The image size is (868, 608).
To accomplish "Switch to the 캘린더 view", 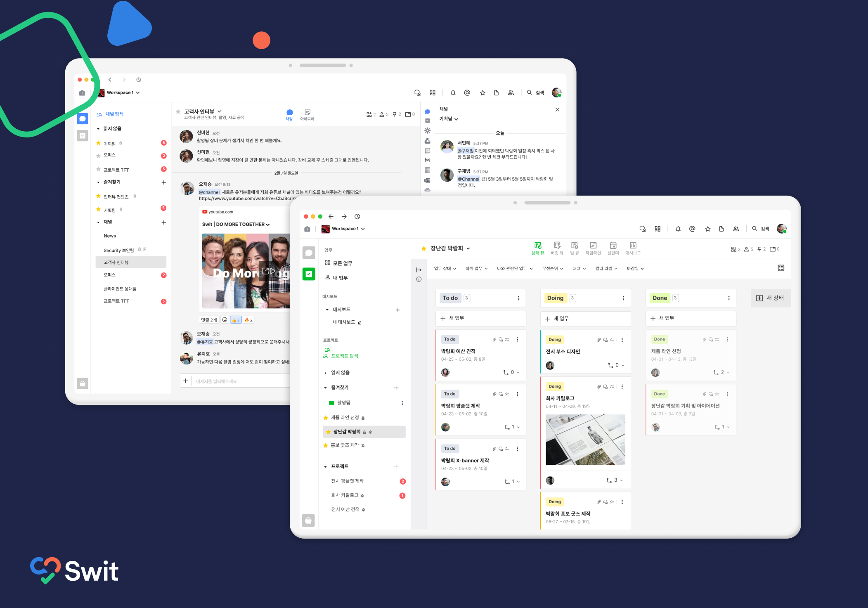I will 613,248.
